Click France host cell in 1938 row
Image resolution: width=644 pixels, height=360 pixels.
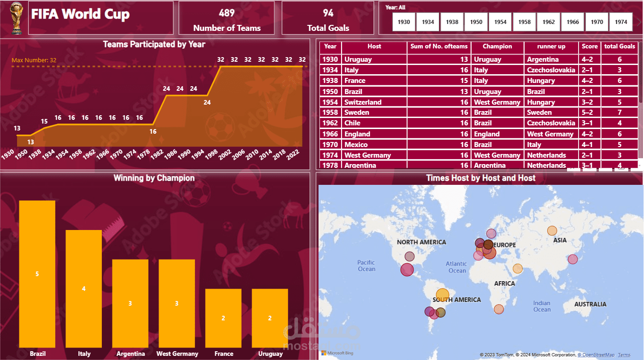click(374, 81)
